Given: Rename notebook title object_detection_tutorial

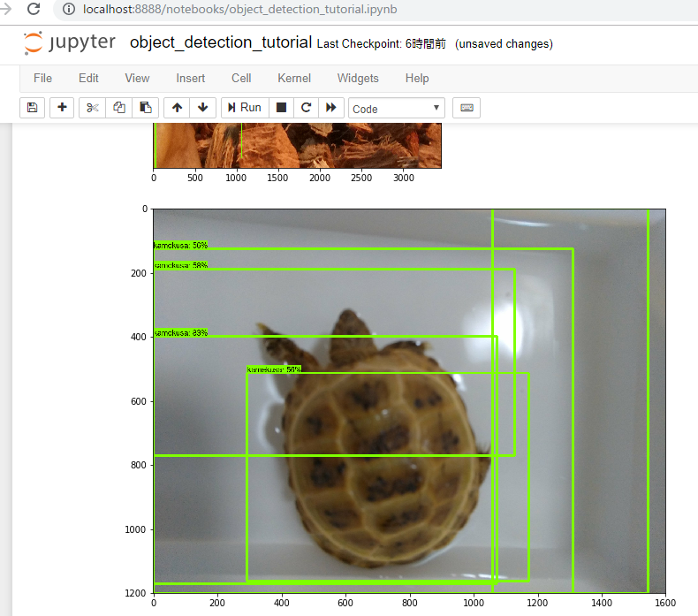Looking at the screenshot, I should tap(220, 43).
